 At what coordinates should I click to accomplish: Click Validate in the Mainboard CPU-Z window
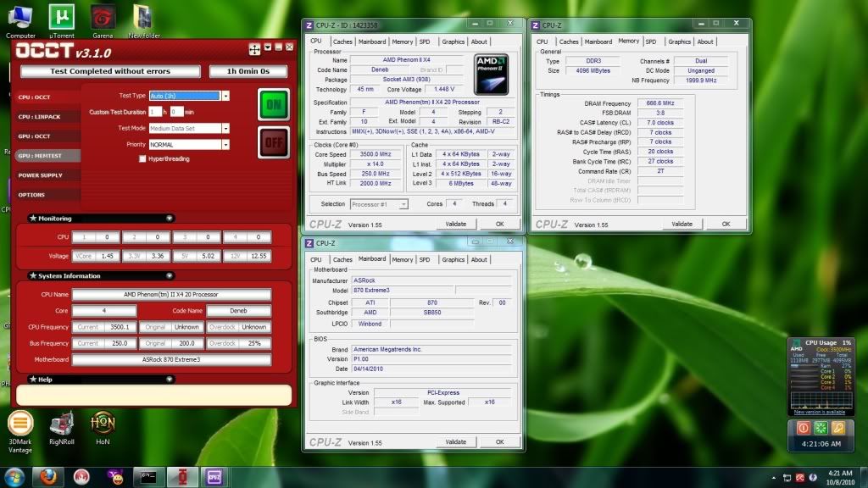(x=456, y=441)
